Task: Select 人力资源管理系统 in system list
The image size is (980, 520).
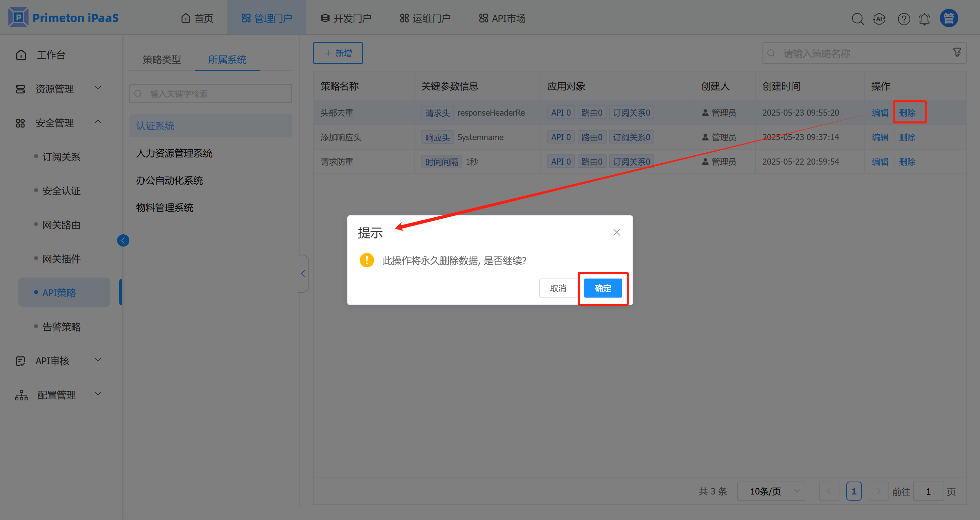Action: (x=174, y=153)
